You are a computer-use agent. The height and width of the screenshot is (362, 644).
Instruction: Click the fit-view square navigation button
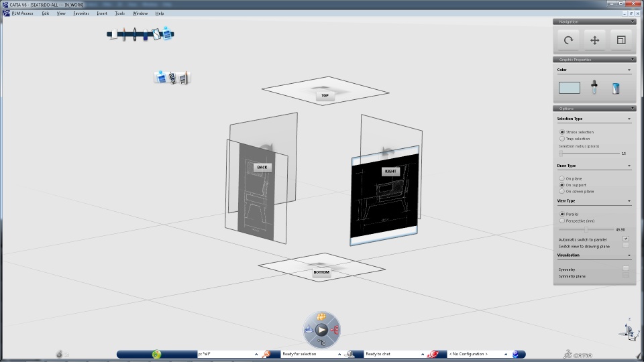tap(621, 40)
